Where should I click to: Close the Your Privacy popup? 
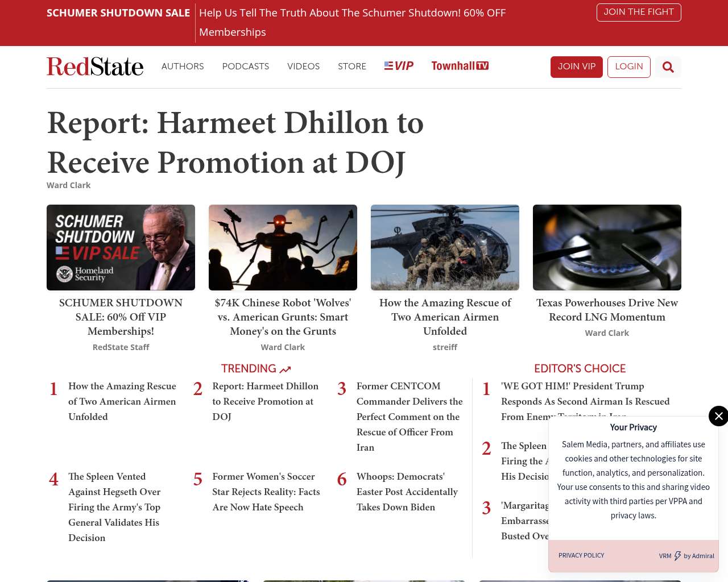pyautogui.click(x=718, y=416)
